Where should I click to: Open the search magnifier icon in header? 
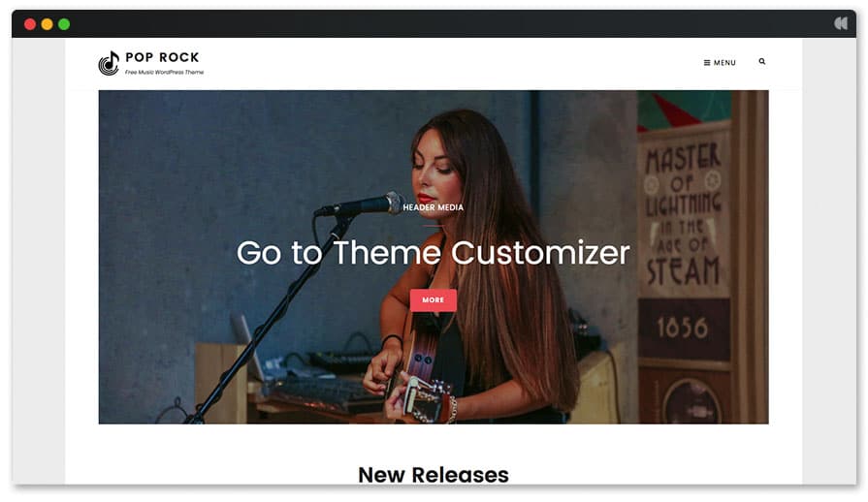(x=761, y=61)
